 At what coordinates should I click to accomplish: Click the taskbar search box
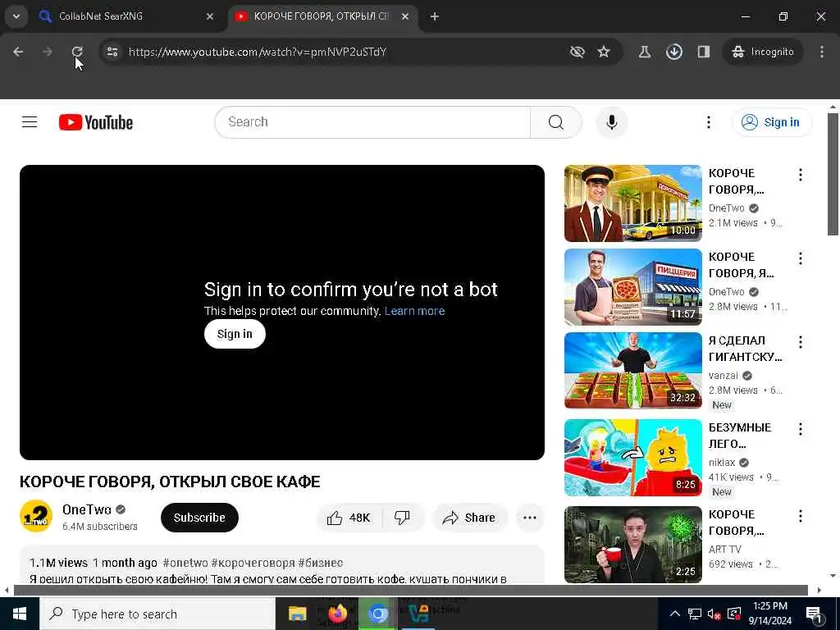[x=157, y=614]
